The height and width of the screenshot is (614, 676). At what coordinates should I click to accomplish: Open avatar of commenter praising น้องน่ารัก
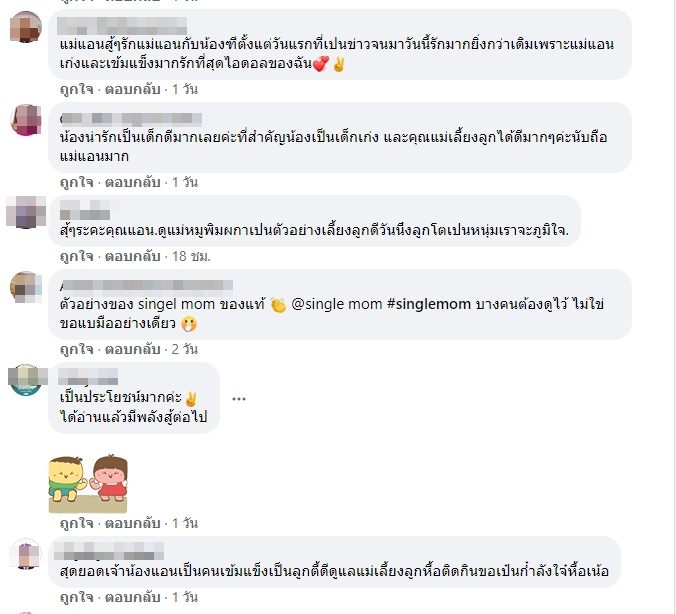[25, 119]
